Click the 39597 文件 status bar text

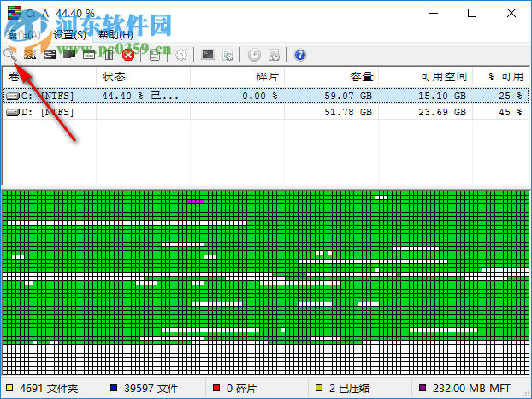151,388
